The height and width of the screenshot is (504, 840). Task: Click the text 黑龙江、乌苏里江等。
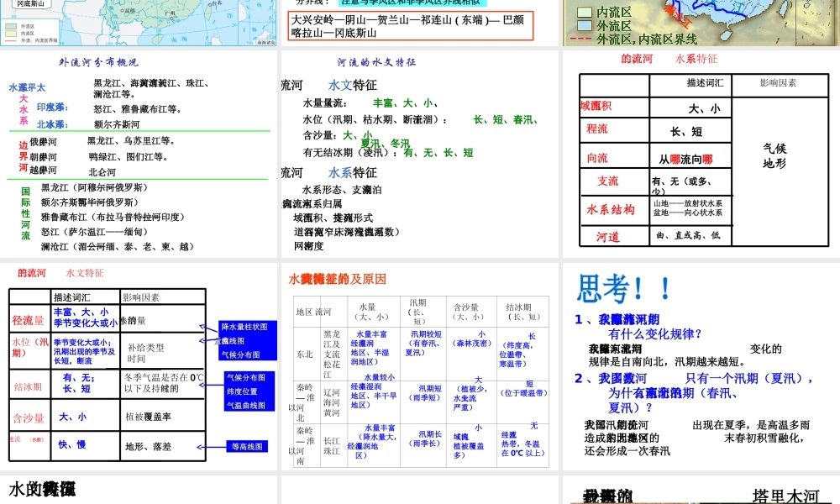pos(131,141)
